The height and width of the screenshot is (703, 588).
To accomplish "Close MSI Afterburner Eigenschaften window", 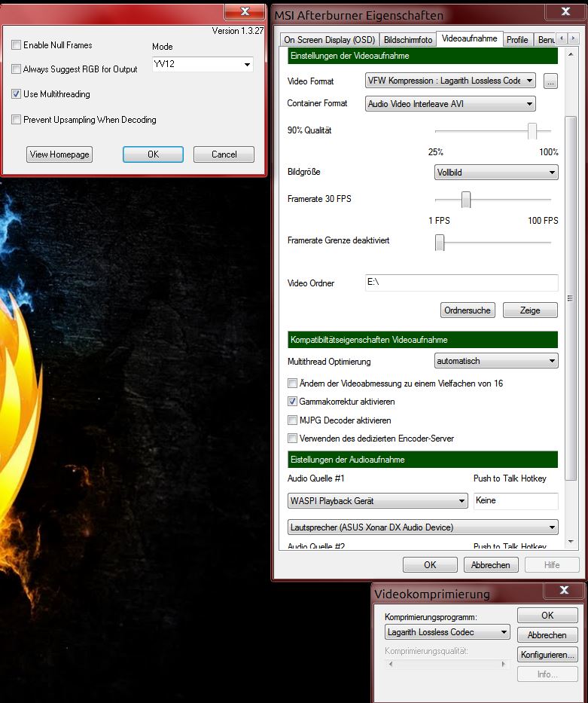I will click(x=565, y=11).
